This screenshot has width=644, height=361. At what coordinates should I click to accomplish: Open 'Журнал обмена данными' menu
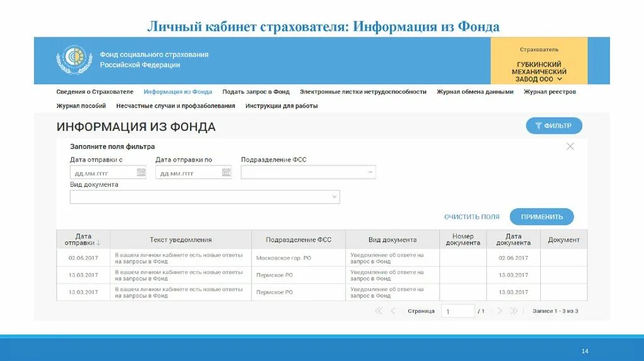(475, 92)
